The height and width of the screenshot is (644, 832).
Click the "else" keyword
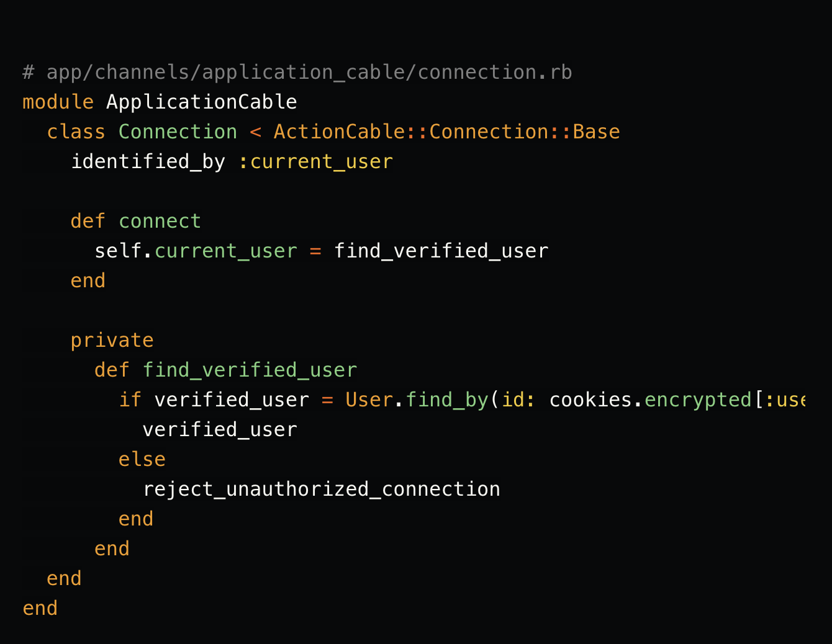[142, 459]
